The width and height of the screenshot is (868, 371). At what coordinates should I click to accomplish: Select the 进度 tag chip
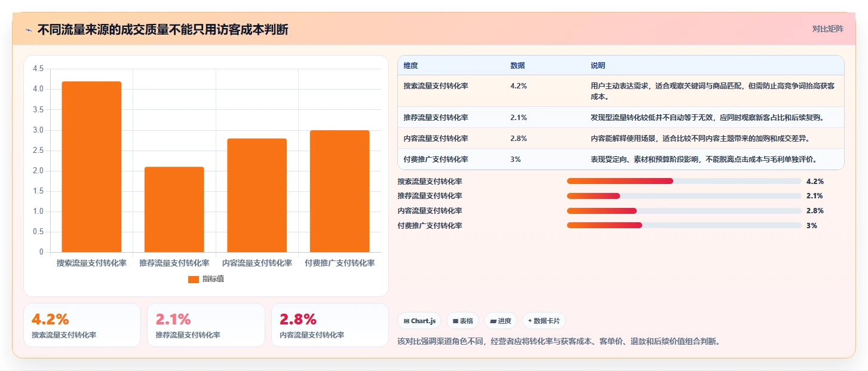[501, 321]
